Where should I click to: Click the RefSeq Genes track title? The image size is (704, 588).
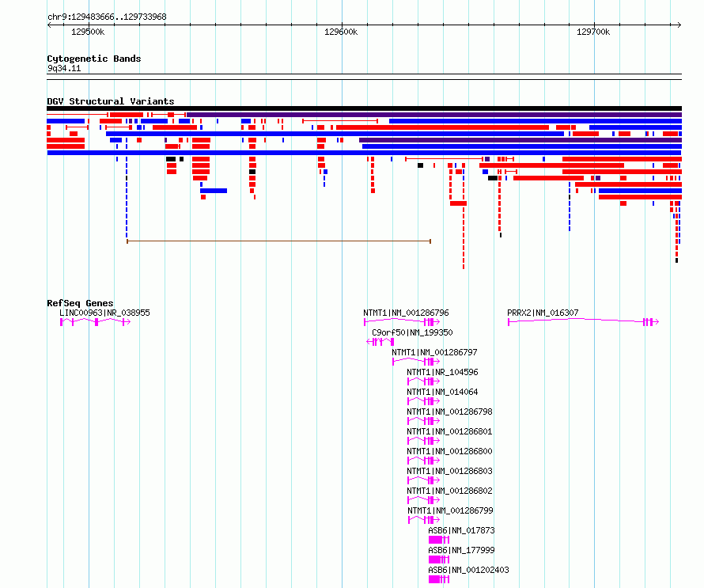pyautogui.click(x=80, y=303)
